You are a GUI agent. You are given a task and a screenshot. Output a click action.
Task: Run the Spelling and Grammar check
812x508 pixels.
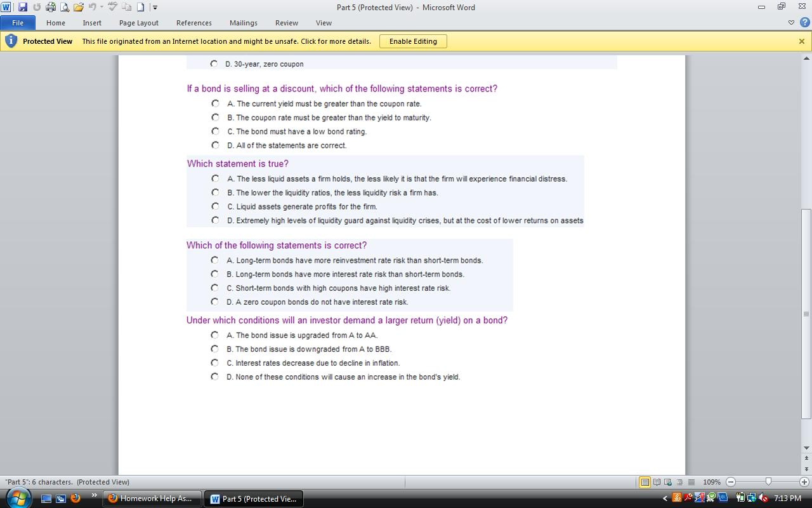pyautogui.click(x=112, y=7)
